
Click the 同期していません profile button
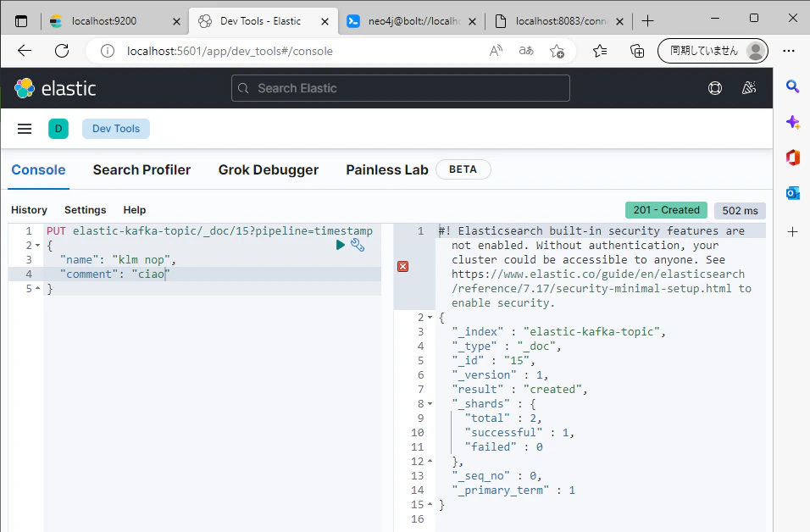[x=713, y=51]
